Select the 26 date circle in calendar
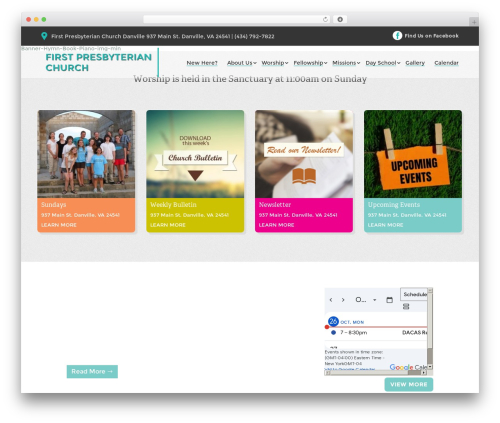This screenshot has width=500, height=423. (333, 321)
